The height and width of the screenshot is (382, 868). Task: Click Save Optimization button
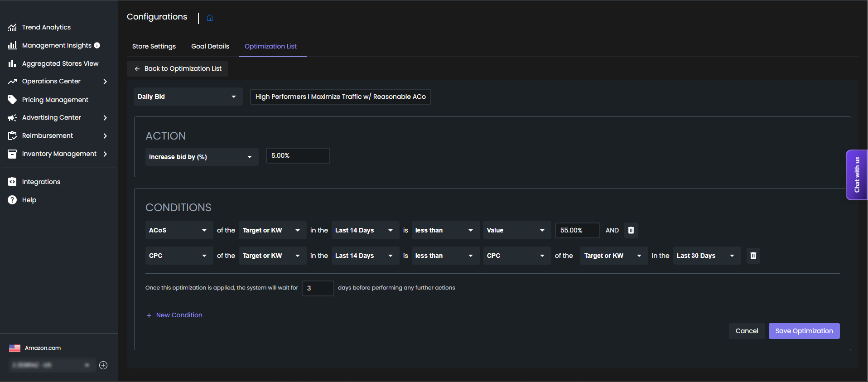click(x=804, y=331)
